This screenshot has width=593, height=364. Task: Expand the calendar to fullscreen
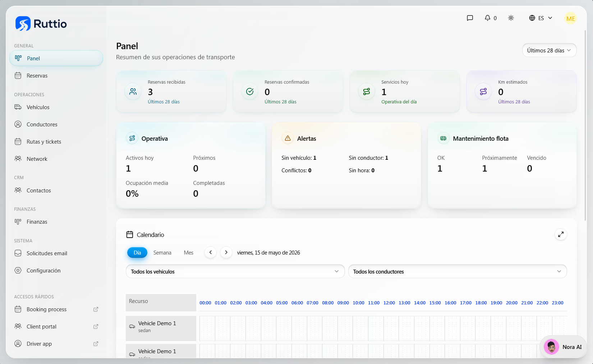click(561, 234)
